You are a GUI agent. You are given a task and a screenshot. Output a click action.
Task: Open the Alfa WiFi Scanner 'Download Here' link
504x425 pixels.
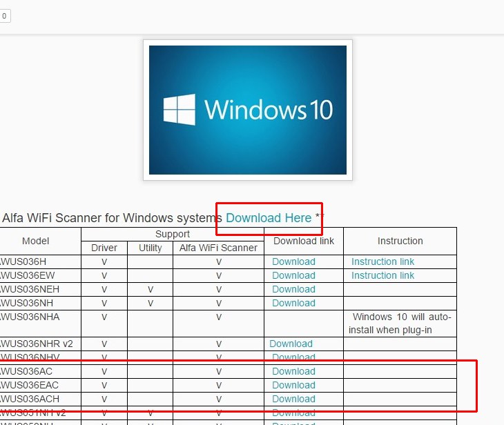(269, 218)
